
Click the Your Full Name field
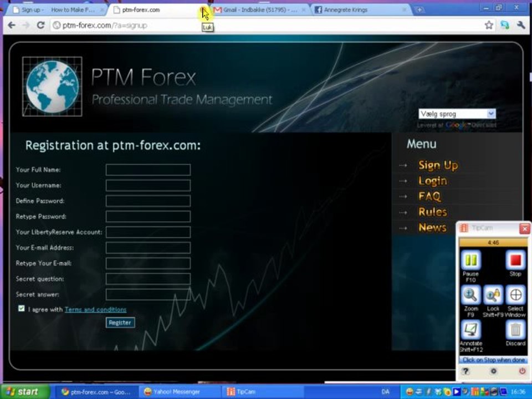149,170
